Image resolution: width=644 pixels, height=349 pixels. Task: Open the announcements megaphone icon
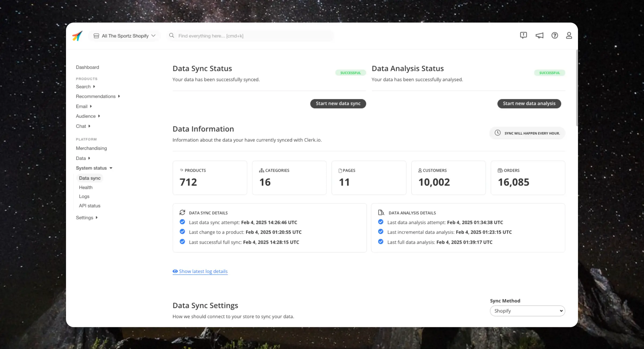click(x=539, y=35)
